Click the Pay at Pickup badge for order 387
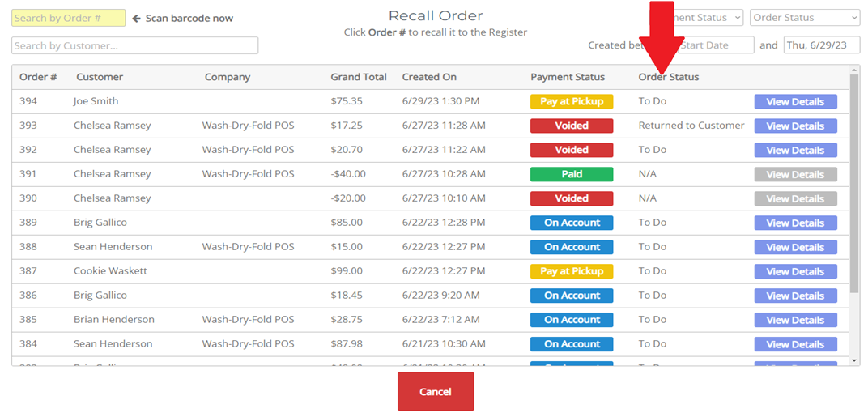 tap(572, 270)
